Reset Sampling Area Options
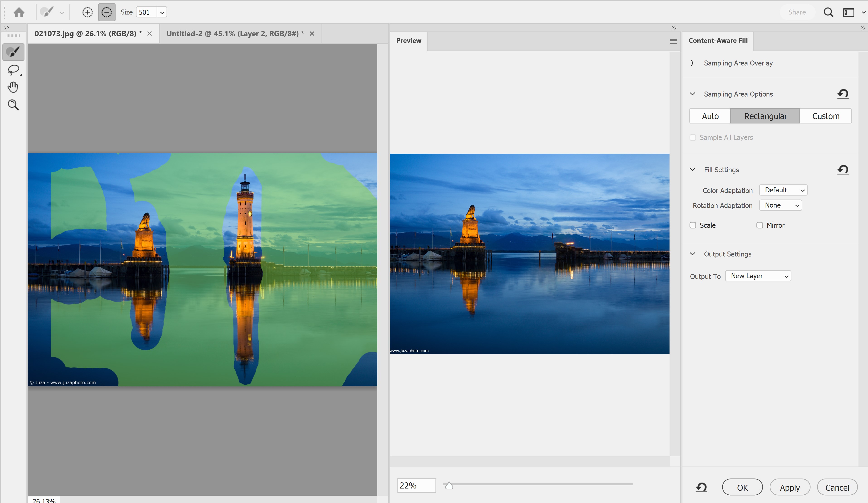Viewport: 868px width, 503px height. (843, 94)
